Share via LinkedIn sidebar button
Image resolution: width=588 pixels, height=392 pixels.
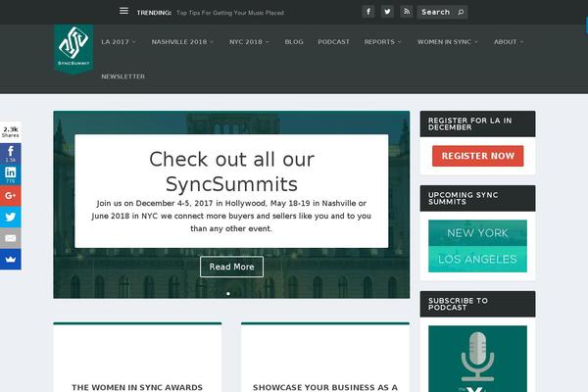(x=11, y=174)
